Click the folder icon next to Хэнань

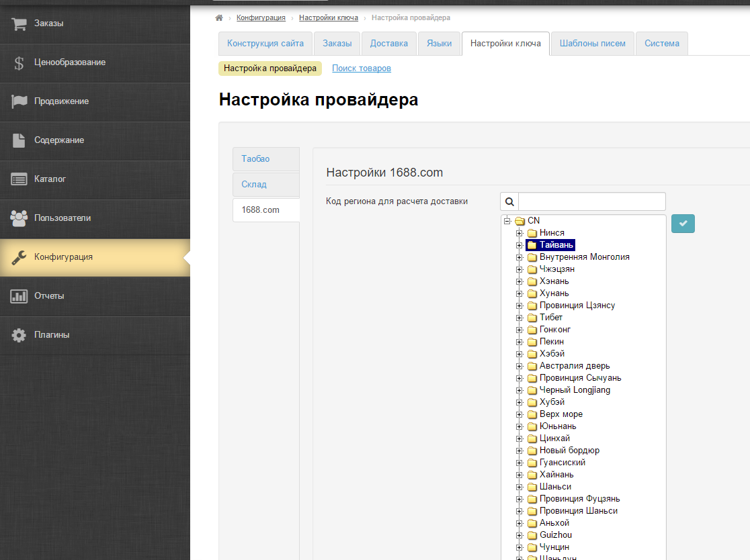[532, 281]
